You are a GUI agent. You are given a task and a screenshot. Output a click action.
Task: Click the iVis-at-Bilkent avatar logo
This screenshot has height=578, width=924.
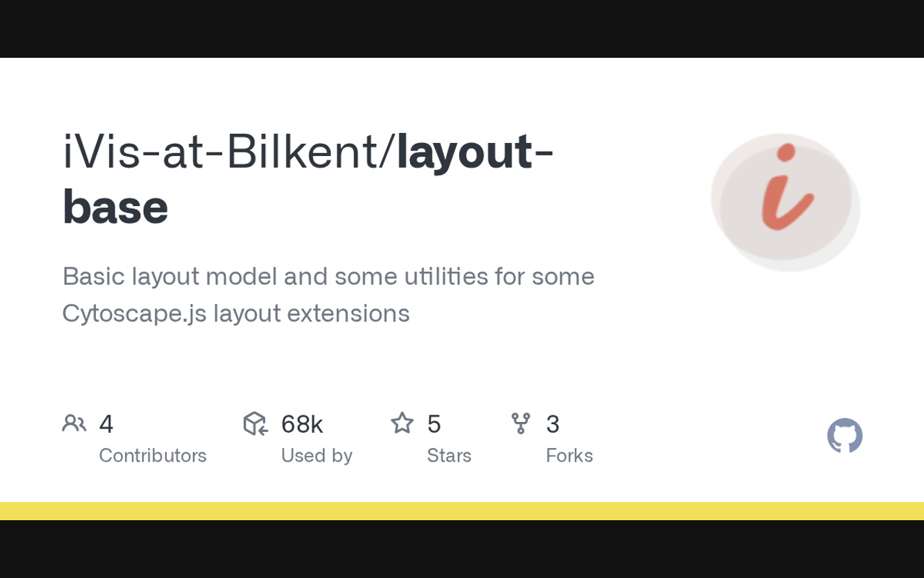785,202
